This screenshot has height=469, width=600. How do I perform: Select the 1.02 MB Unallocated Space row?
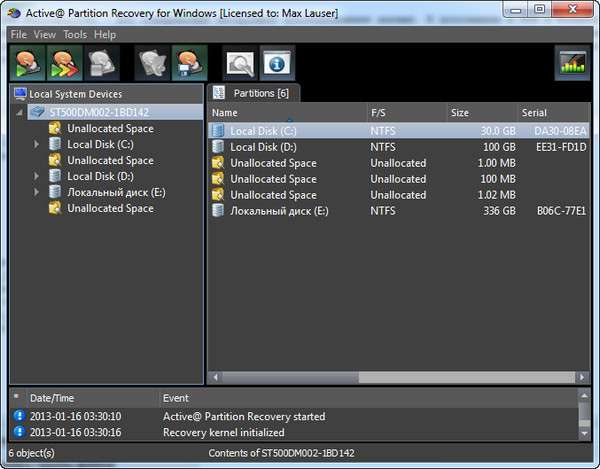[x=398, y=195]
